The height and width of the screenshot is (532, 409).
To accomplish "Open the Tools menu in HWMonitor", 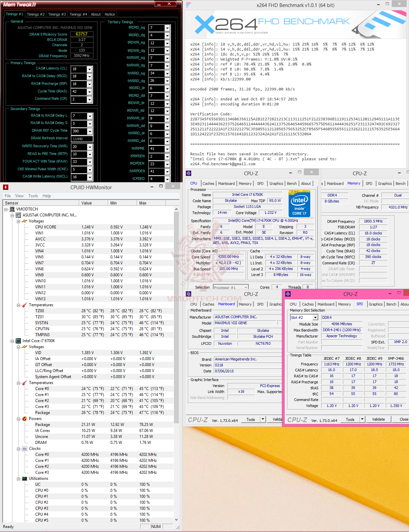I will pyautogui.click(x=33, y=196).
